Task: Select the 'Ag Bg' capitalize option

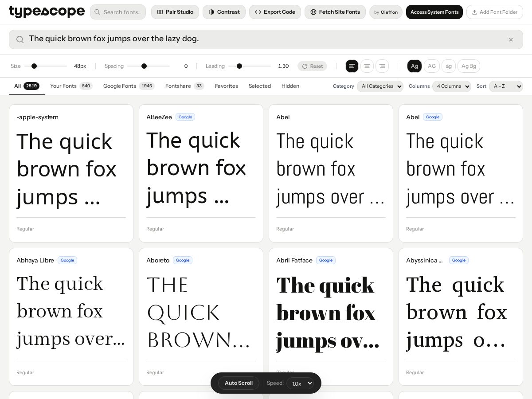Action: pos(469,66)
